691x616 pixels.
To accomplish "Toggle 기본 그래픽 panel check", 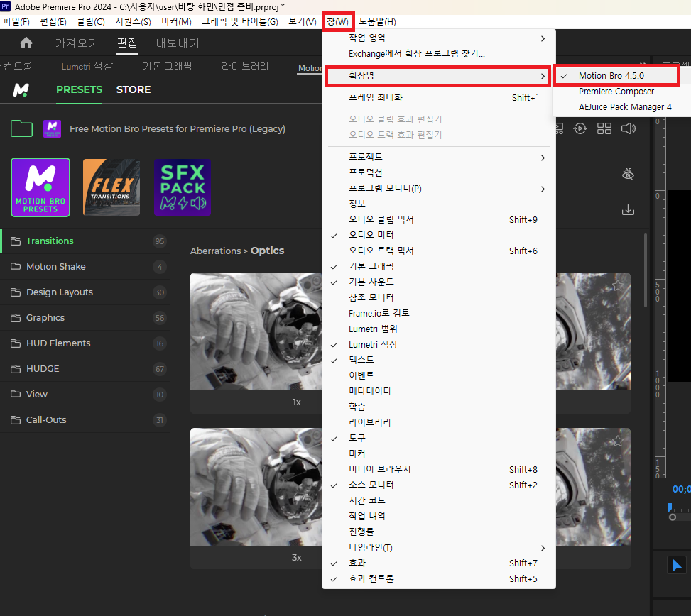I will coord(438,266).
